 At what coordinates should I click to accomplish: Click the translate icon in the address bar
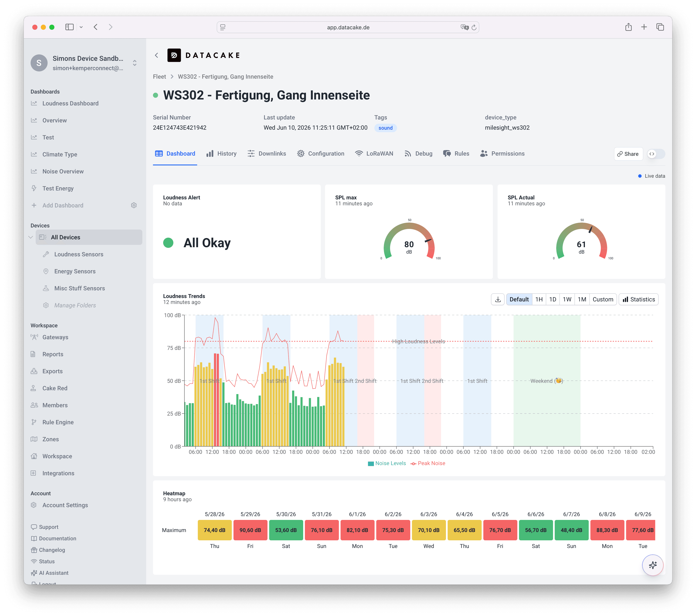464,27
